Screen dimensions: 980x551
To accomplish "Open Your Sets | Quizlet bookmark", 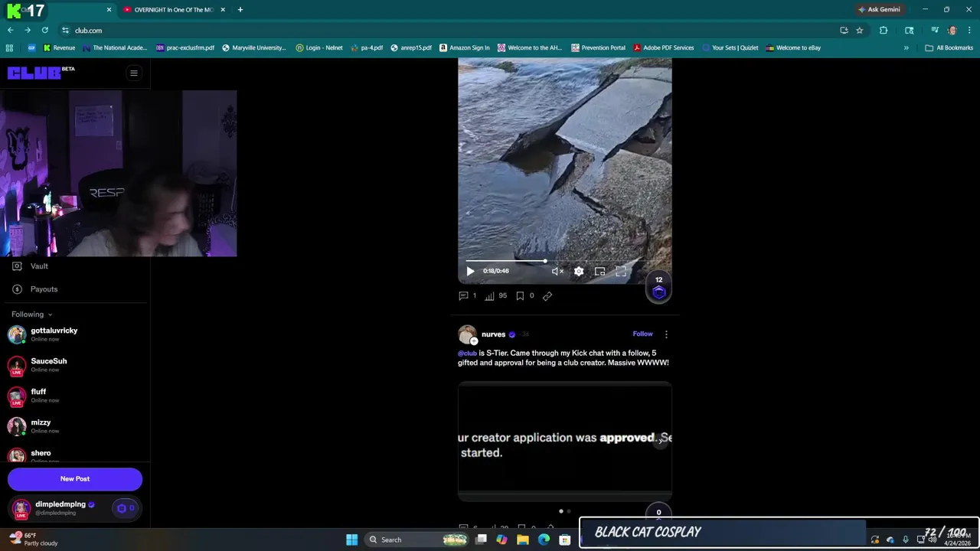I will click(x=730, y=47).
